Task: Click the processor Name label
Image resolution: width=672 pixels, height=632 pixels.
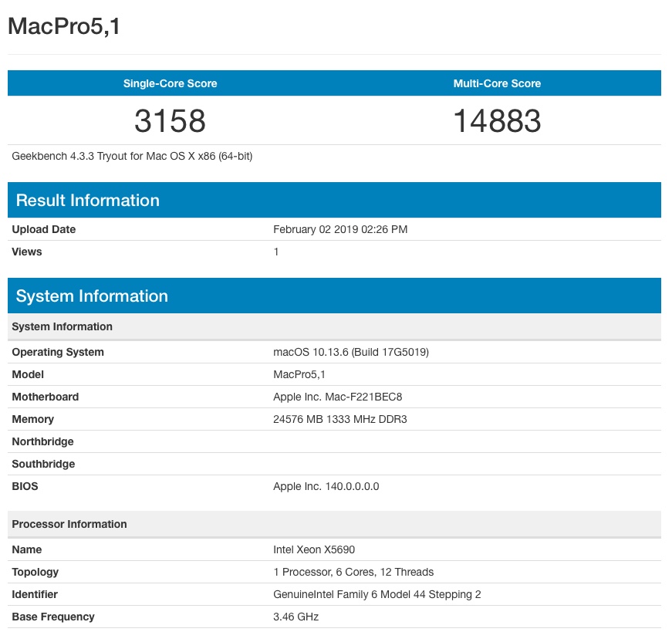Action: pyautogui.click(x=26, y=549)
